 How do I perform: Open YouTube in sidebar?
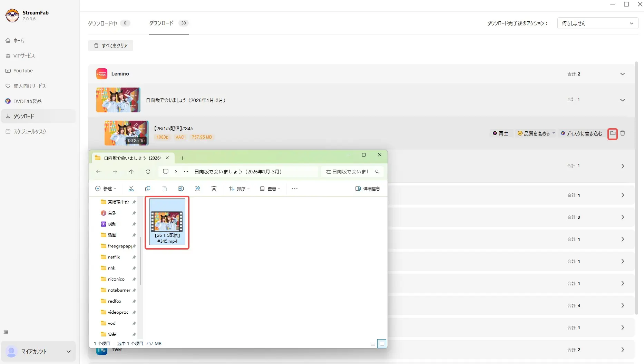[x=38, y=71]
